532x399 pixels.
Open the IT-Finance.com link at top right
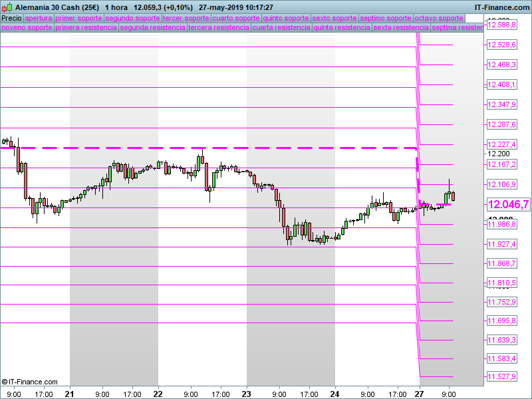point(502,7)
